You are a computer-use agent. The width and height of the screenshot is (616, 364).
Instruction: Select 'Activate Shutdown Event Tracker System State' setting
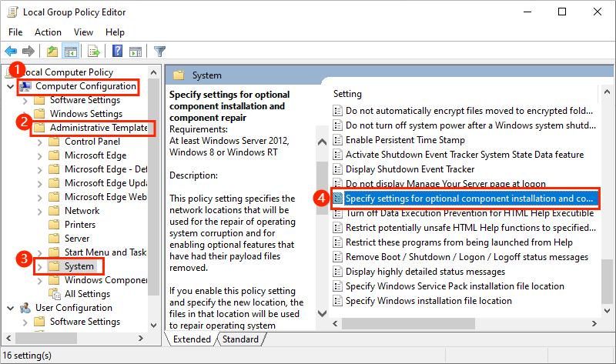click(464, 155)
